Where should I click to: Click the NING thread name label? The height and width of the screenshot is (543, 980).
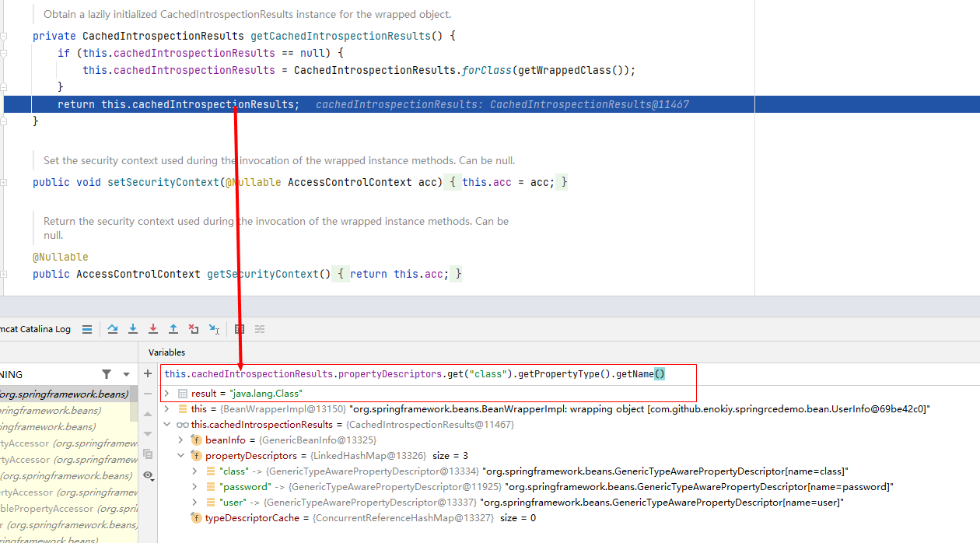(x=12, y=374)
